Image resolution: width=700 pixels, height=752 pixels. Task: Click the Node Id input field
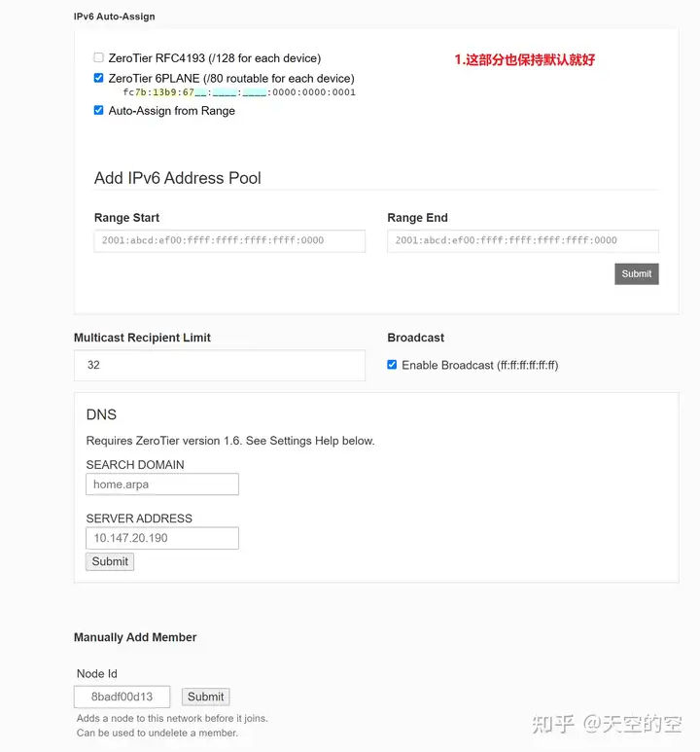(122, 697)
